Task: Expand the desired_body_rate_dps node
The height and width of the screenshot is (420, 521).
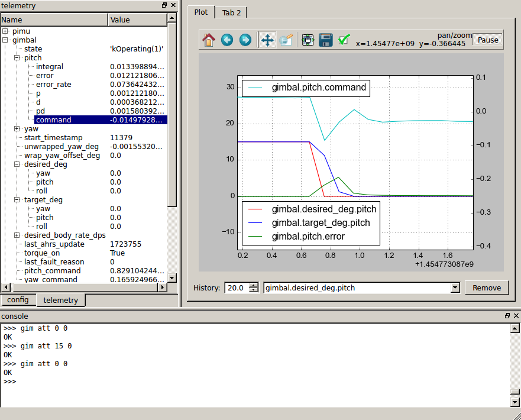Action: coord(17,235)
